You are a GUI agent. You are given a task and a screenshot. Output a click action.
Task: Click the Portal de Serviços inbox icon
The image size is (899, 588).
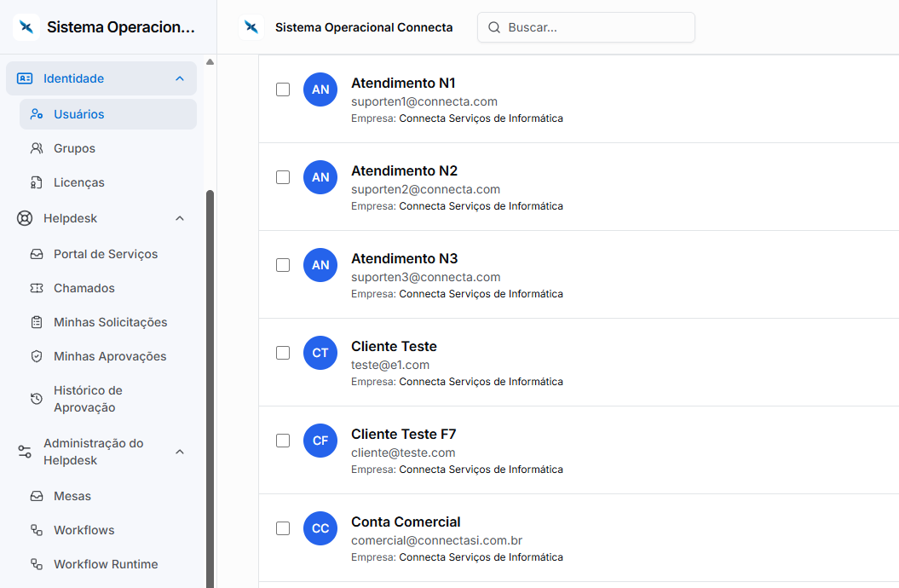[x=37, y=254]
